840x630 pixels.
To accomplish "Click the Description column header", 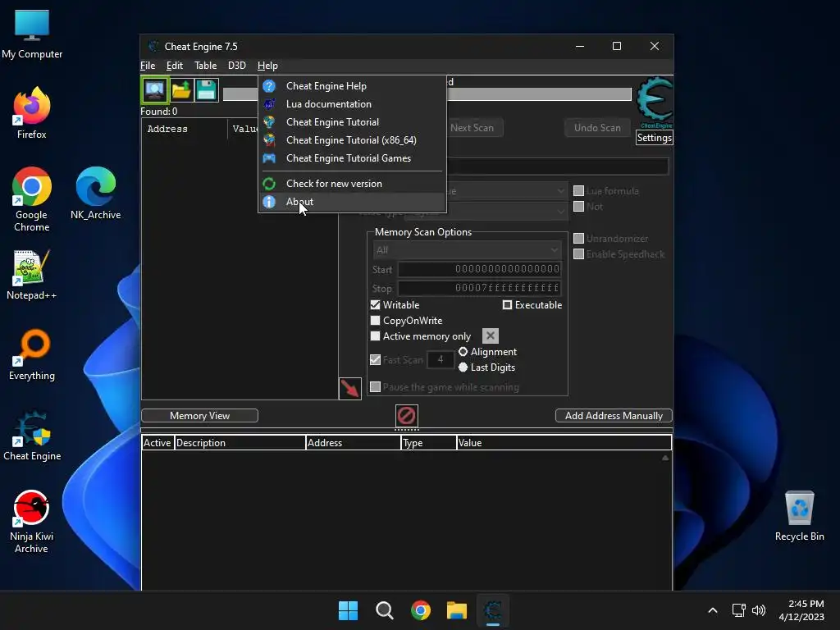I will point(240,443).
